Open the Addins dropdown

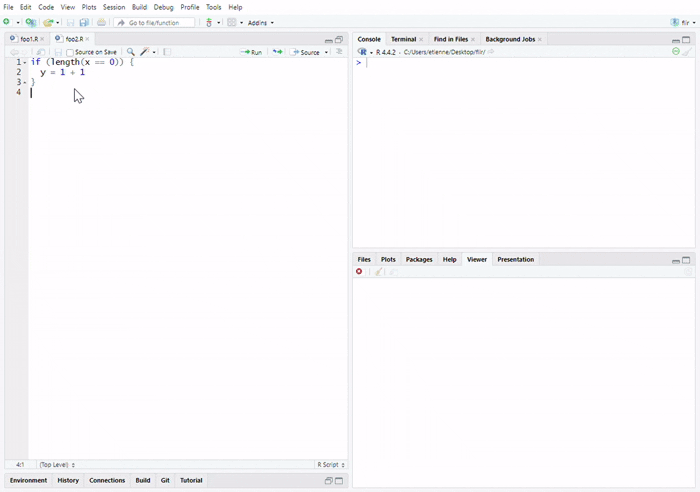(261, 22)
